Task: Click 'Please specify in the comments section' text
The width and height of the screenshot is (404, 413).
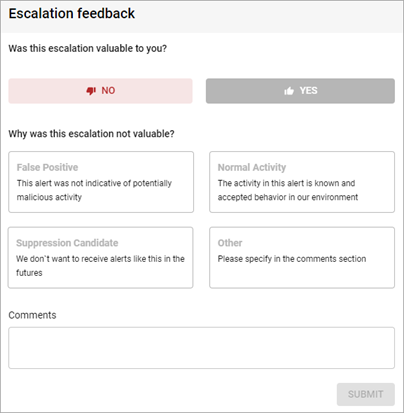Action: (292, 259)
